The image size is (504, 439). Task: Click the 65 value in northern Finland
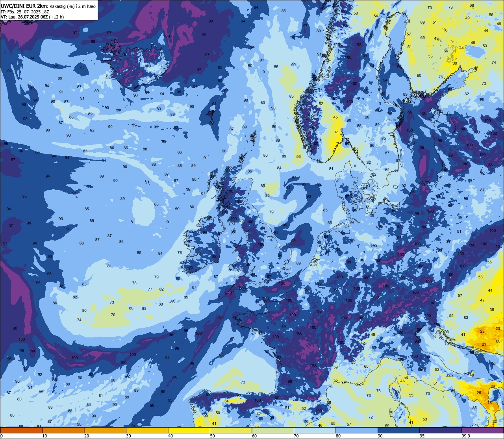(422, 38)
